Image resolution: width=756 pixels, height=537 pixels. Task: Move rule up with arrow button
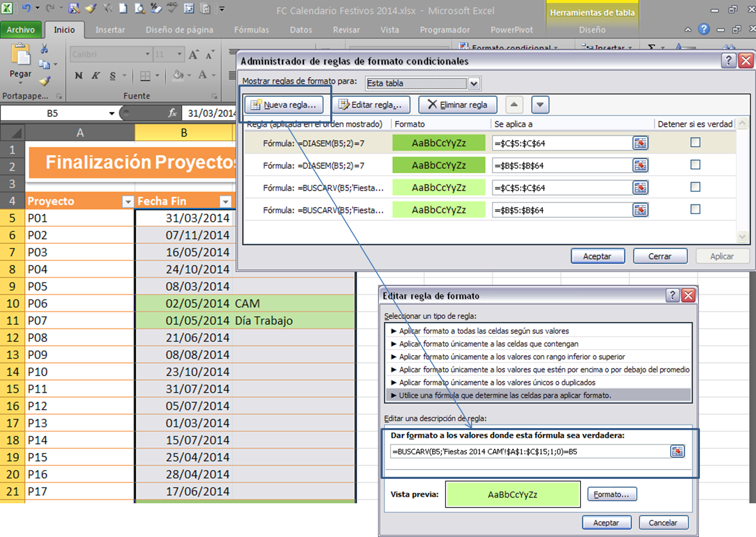pos(514,105)
